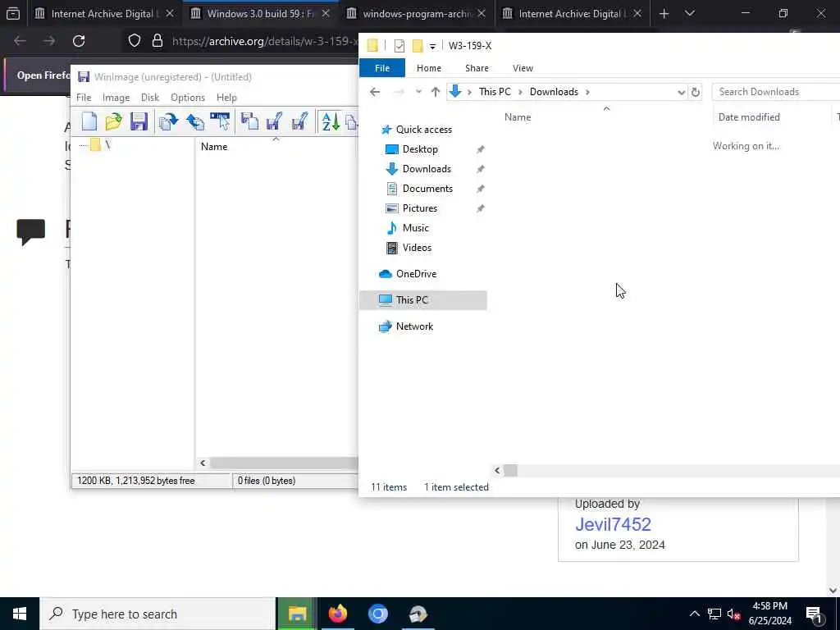Image resolution: width=840 pixels, height=630 pixels.
Task: Click WinImage Extract files toolbar icon
Action: pyautogui.click(x=194, y=121)
